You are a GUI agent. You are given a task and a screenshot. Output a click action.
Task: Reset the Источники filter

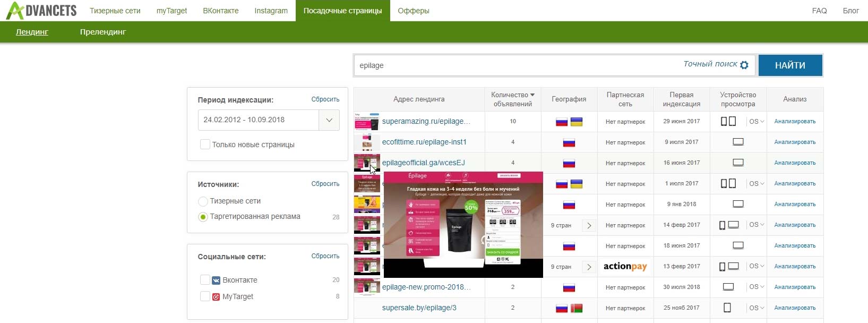pyautogui.click(x=325, y=184)
